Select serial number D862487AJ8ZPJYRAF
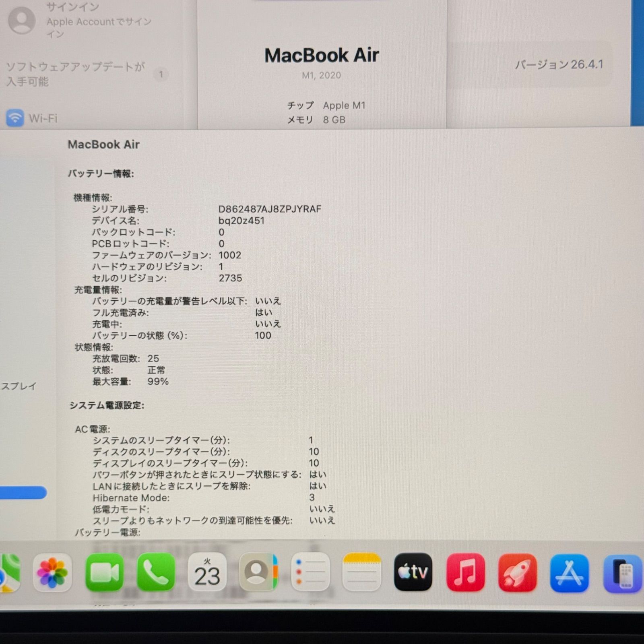This screenshot has height=644, width=644. click(270, 209)
